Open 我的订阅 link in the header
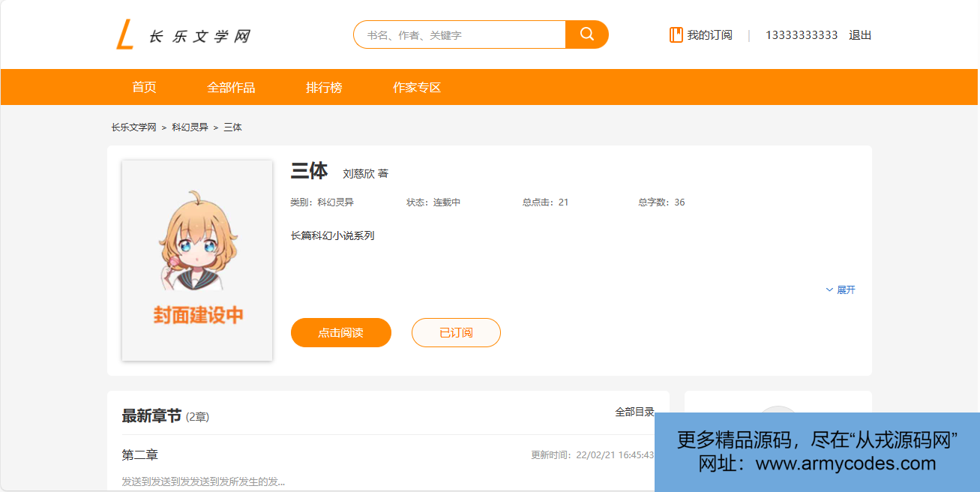Image resolution: width=980 pixels, height=492 pixels. point(709,35)
